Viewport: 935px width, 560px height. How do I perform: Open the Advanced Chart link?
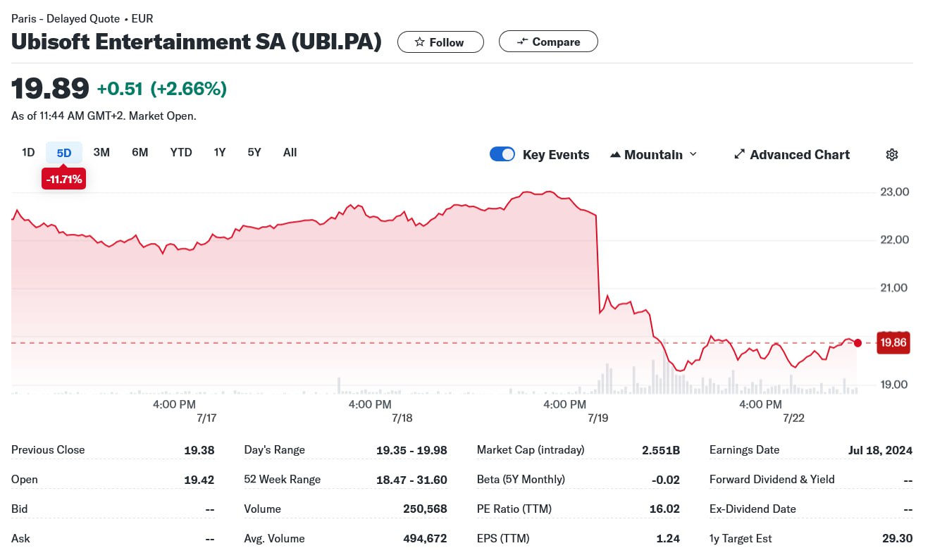[x=800, y=154]
